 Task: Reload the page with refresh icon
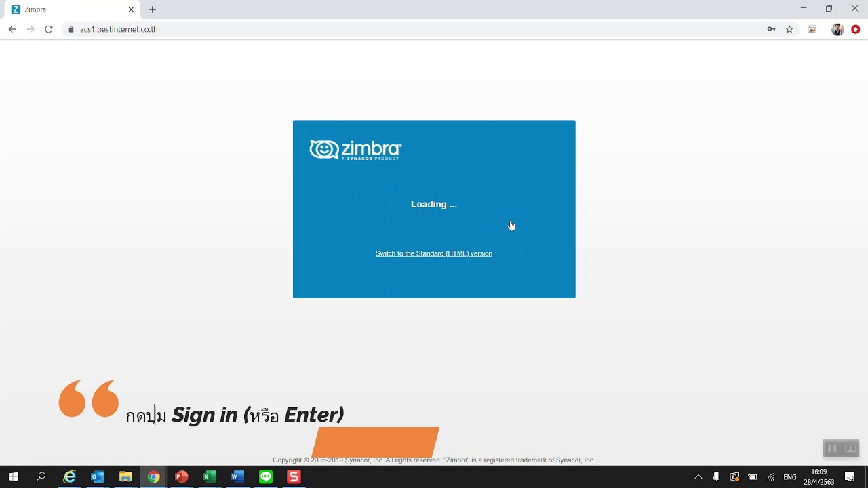(x=49, y=29)
